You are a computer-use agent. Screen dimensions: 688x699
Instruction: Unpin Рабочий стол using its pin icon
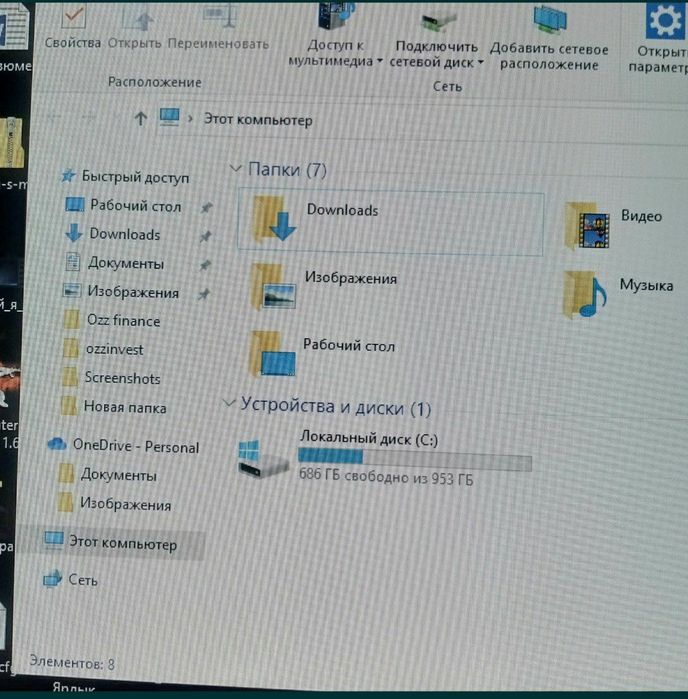click(x=206, y=207)
